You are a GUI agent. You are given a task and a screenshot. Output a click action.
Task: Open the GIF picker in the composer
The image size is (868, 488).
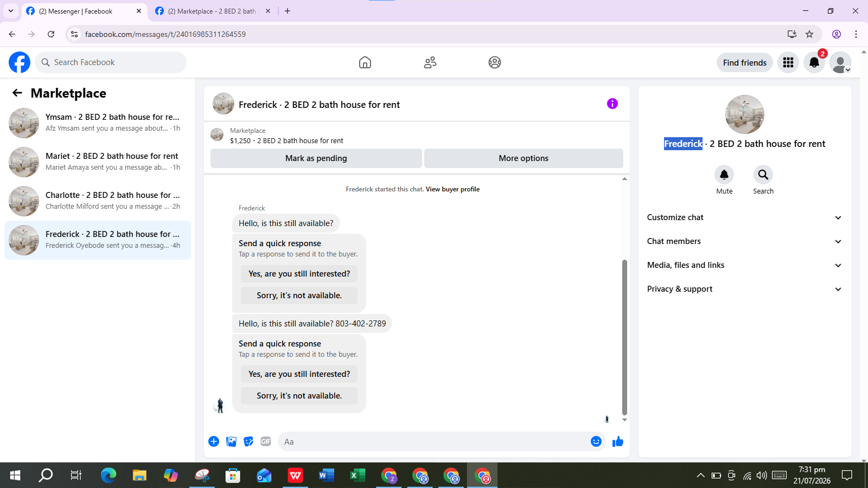tap(266, 441)
